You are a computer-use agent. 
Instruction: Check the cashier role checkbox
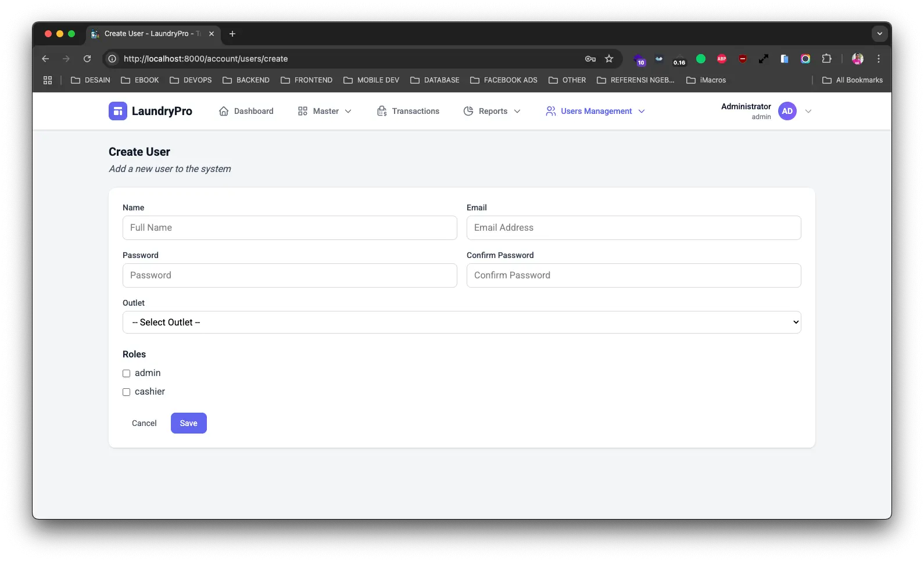tap(126, 392)
